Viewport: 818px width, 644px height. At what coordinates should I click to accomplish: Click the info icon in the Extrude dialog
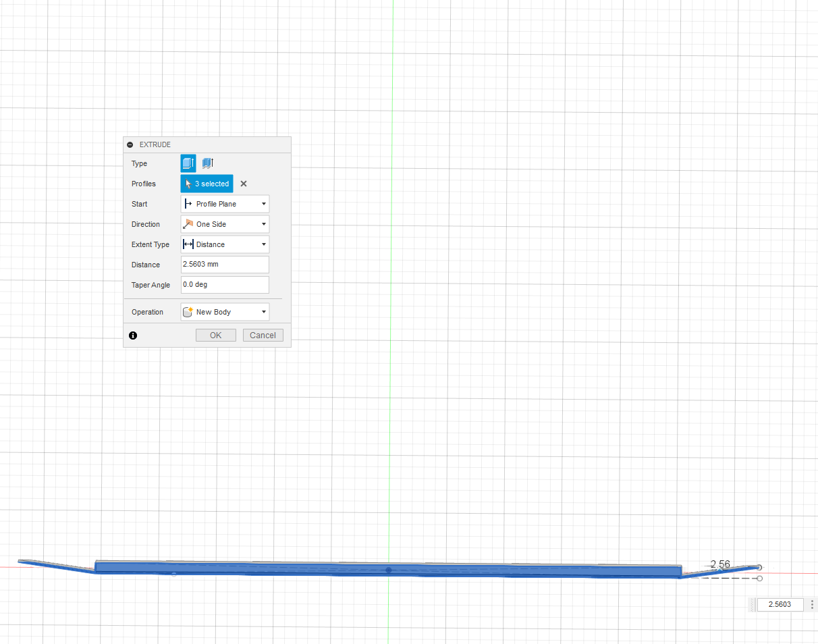tap(133, 336)
